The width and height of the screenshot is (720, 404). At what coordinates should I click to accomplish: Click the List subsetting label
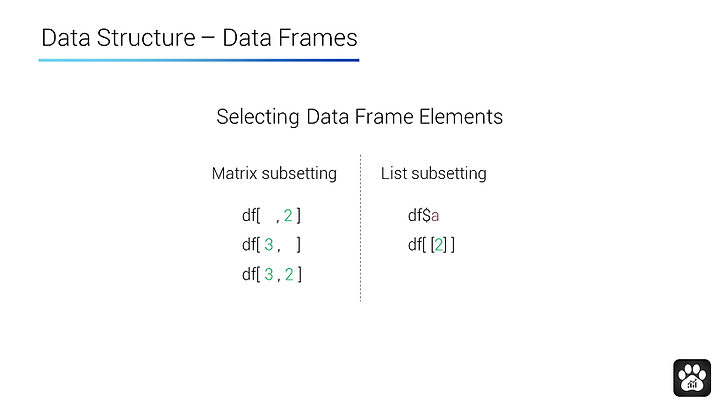pyautogui.click(x=433, y=174)
